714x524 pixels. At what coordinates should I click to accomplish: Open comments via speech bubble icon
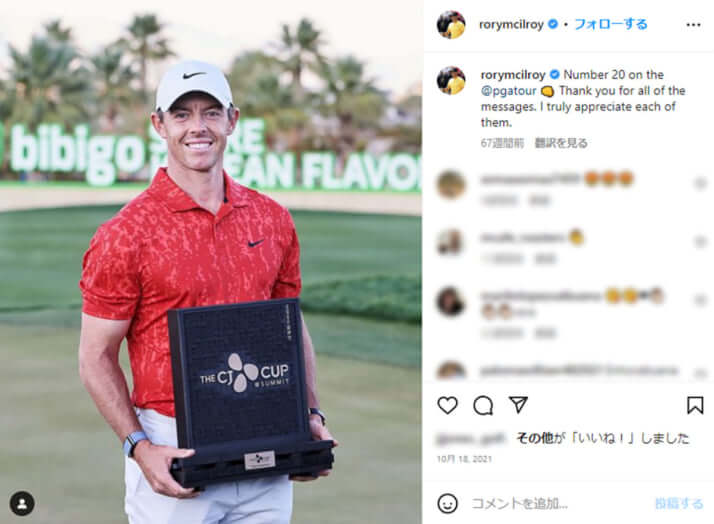(483, 405)
